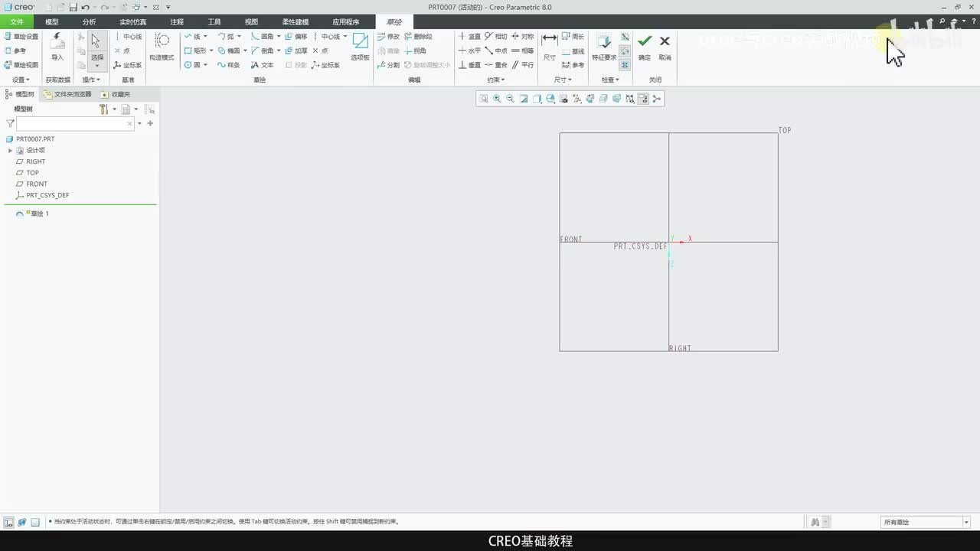Click the zoom in icon in graphics toolbar
The image size is (980, 551).
(497, 99)
